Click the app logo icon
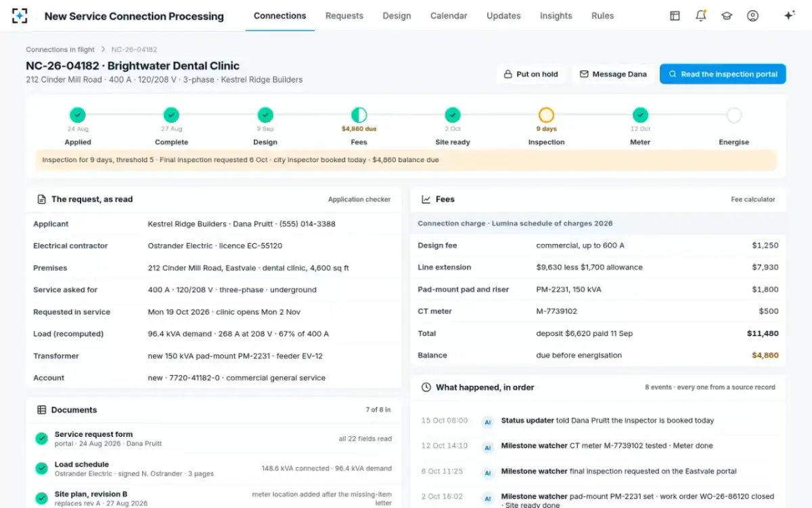Image resolution: width=812 pixels, height=508 pixels. (20, 16)
